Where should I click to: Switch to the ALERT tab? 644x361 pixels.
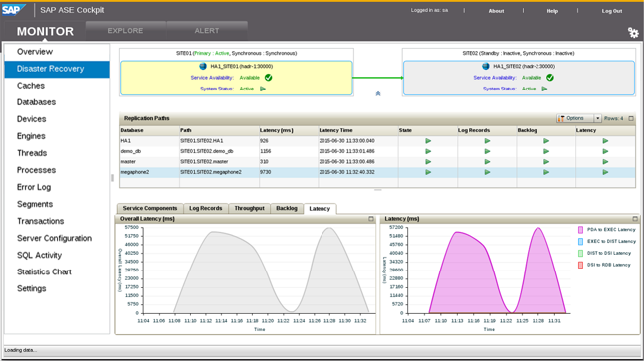[207, 31]
